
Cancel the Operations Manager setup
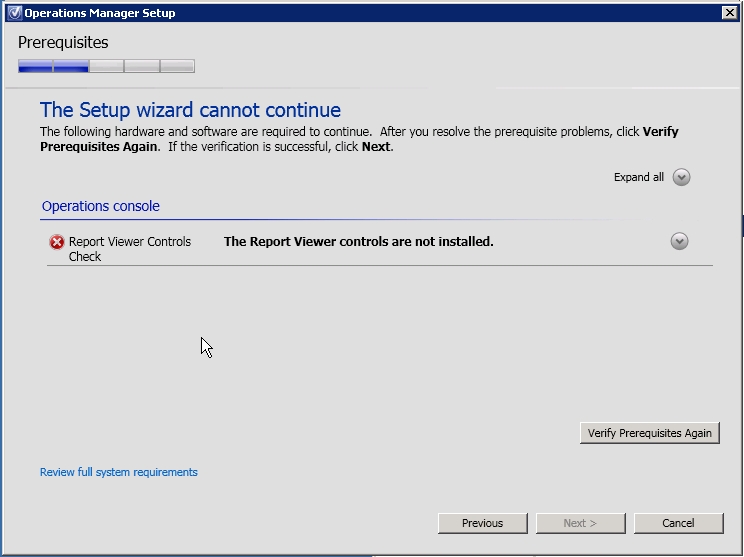(677, 523)
